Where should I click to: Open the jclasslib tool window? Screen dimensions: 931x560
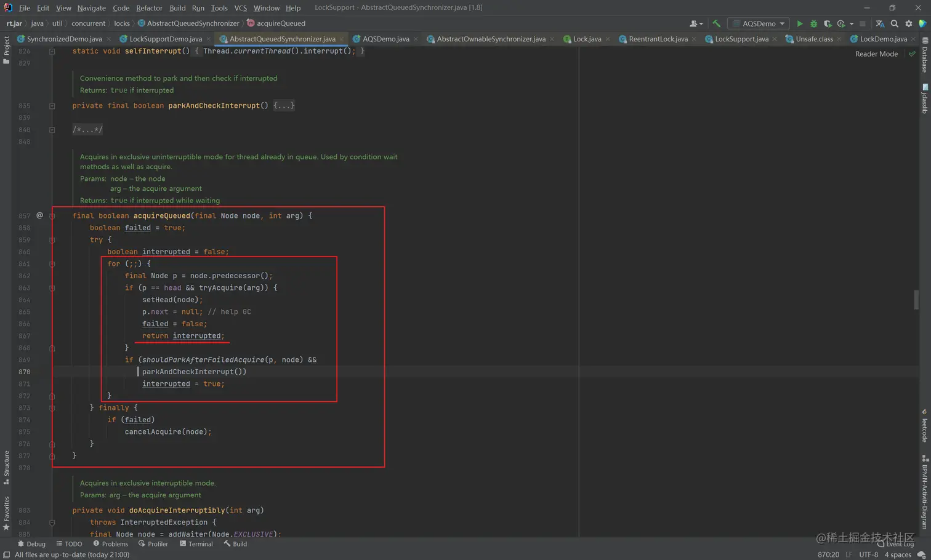(925, 98)
